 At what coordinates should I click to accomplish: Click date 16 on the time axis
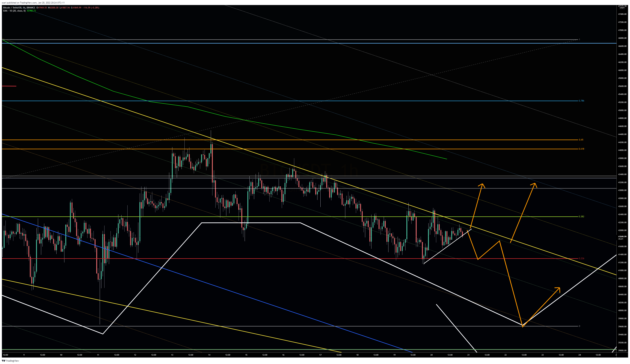pyautogui.click(x=283, y=355)
